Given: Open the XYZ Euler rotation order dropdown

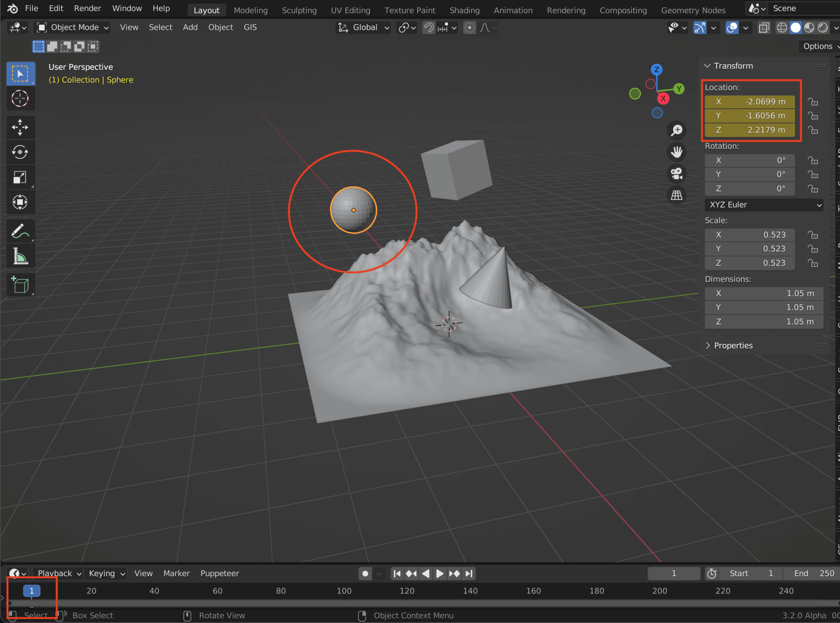Looking at the screenshot, I should (x=764, y=204).
